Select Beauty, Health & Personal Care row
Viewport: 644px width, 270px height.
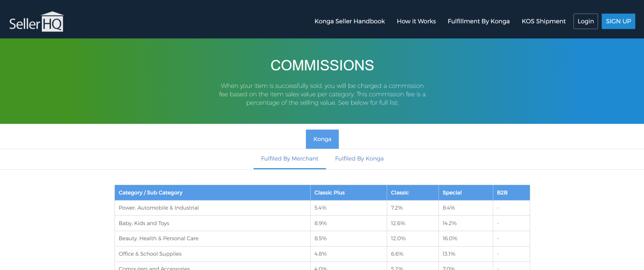click(x=158, y=238)
